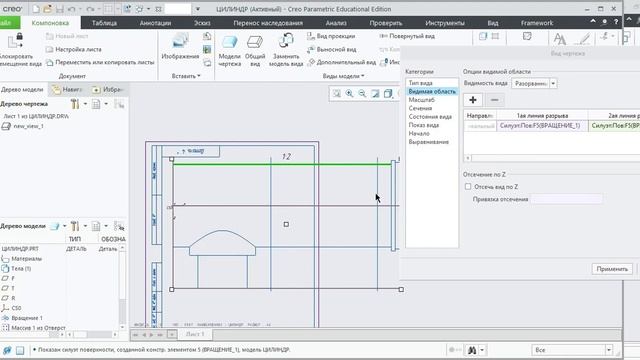The image size is (640, 360).
Task: Click Привязка отсечения input field
Action: coord(566,199)
